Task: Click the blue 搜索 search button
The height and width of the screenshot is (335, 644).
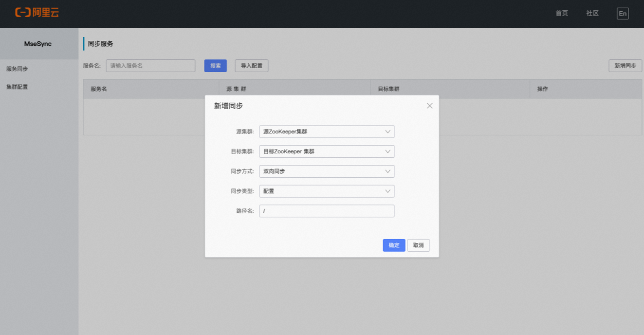Action: (215, 65)
